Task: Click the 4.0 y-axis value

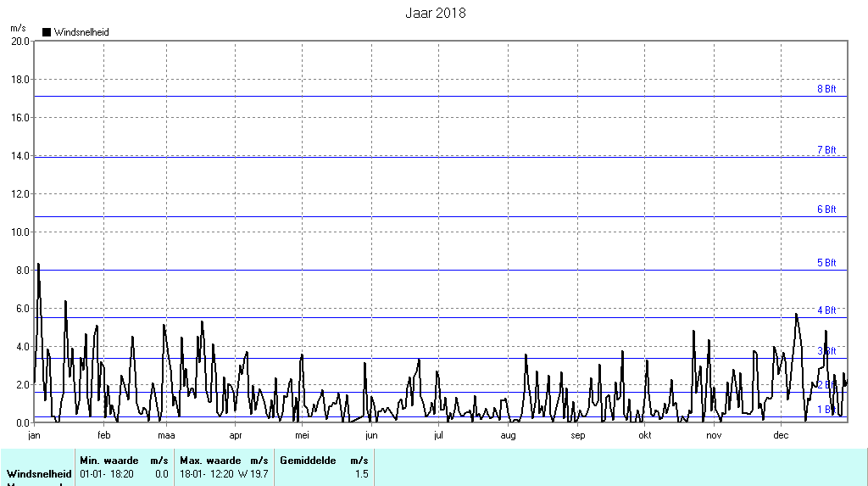Action: coord(23,347)
